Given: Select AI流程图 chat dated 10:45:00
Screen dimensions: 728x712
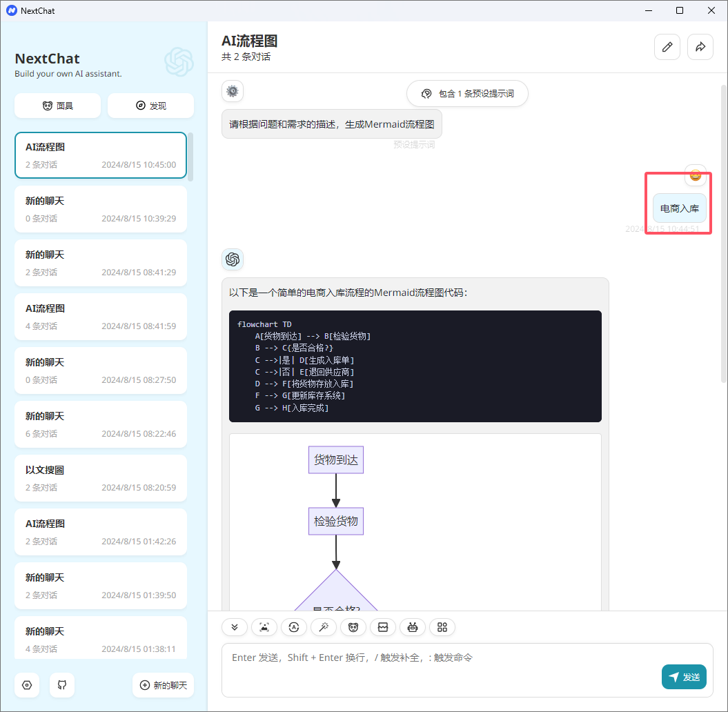Looking at the screenshot, I should pyautogui.click(x=101, y=155).
